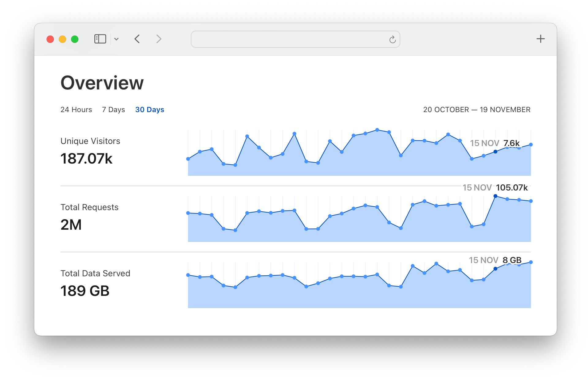Click the 20 October — 19 November date range
Screen dimensions: 588x381
click(x=477, y=110)
